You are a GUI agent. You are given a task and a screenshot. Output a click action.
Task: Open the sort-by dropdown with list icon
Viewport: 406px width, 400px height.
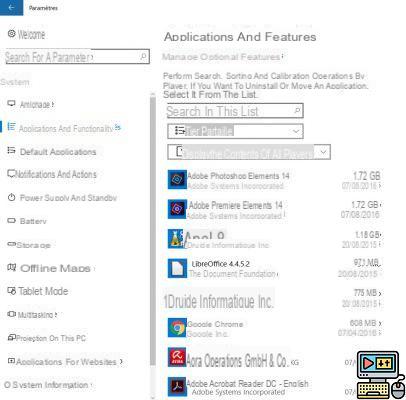pos(235,131)
